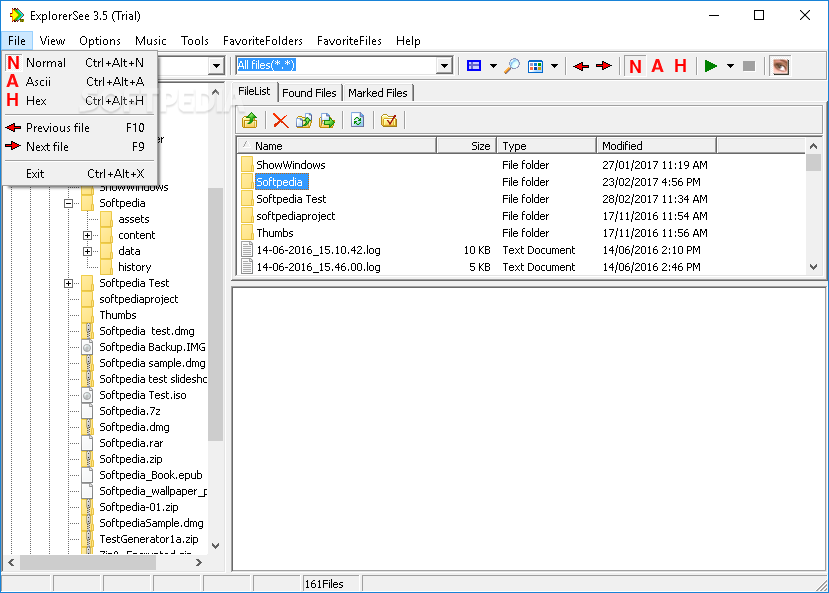The height and width of the screenshot is (593, 829).
Task: Switch to Normal view using toolbar N
Action: point(635,66)
